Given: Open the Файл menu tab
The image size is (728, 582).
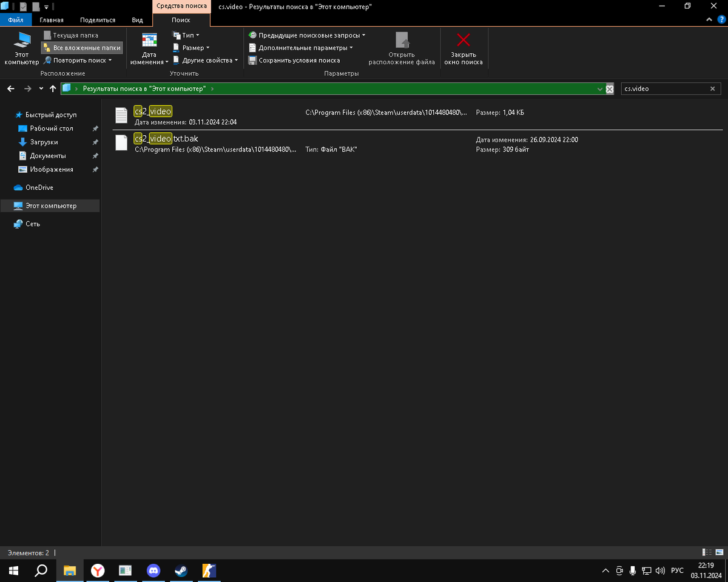Looking at the screenshot, I should [16, 20].
